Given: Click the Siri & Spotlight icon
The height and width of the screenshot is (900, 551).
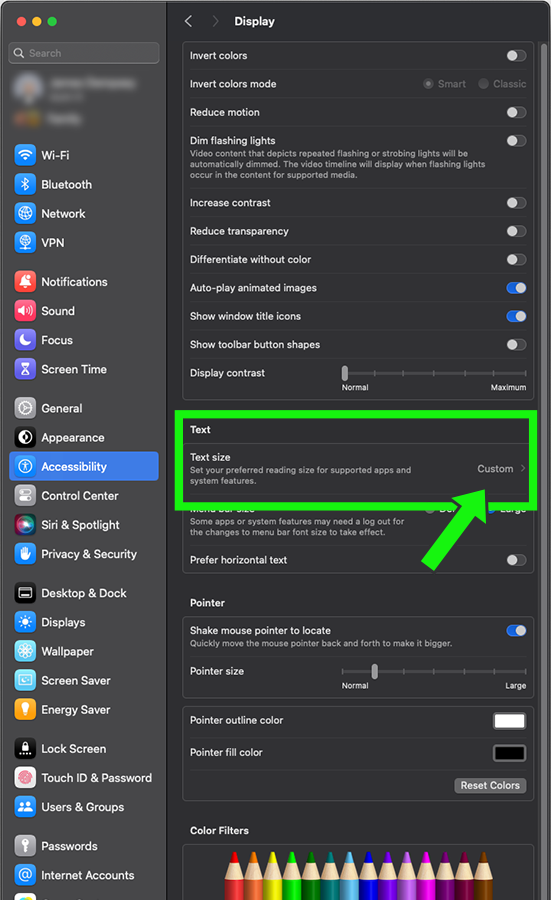Looking at the screenshot, I should [25, 525].
